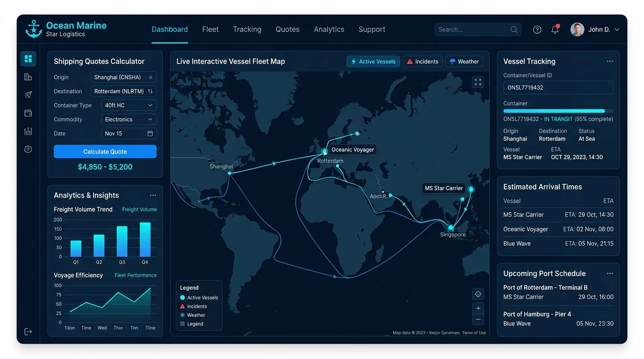Clear the Origin field with the X icon
This screenshot has width=644, height=359.
(x=150, y=77)
